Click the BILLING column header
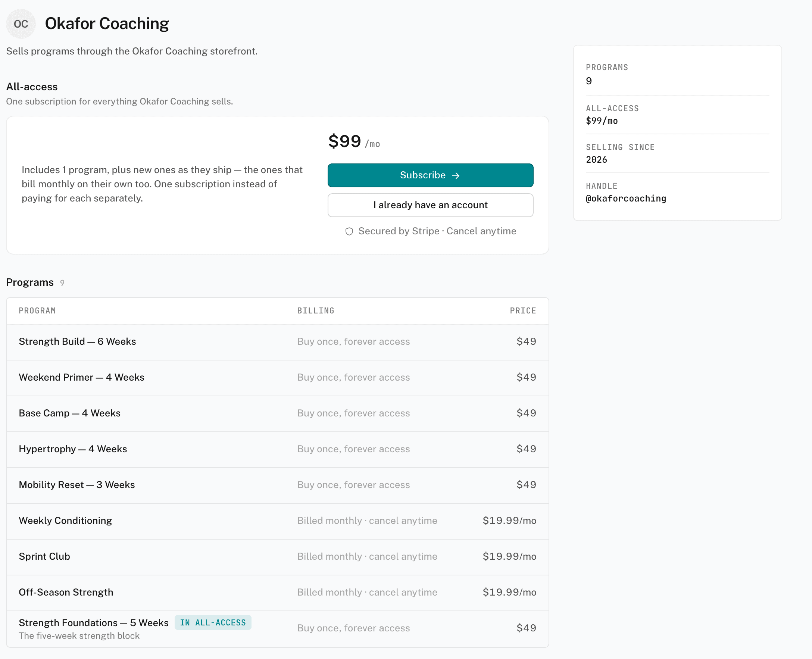Viewport: 812px width, 659px height. (315, 310)
